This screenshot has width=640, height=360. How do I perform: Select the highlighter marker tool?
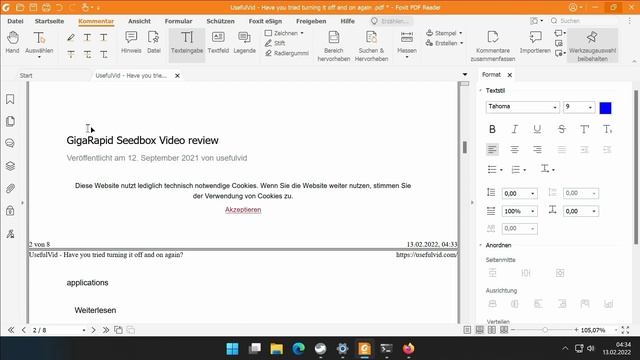tap(71, 38)
